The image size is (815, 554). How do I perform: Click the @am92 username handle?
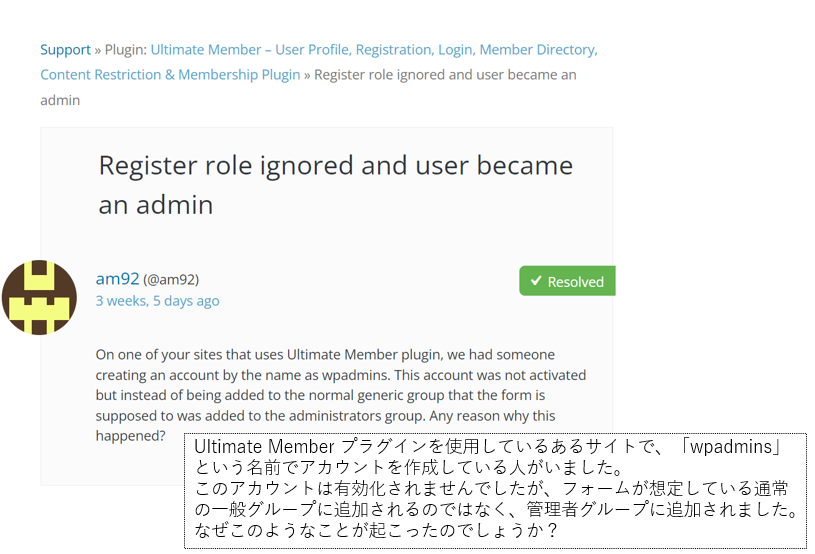(x=171, y=280)
